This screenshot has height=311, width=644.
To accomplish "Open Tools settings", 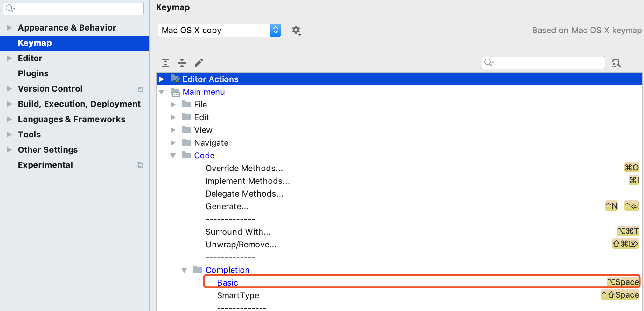I will coord(29,135).
